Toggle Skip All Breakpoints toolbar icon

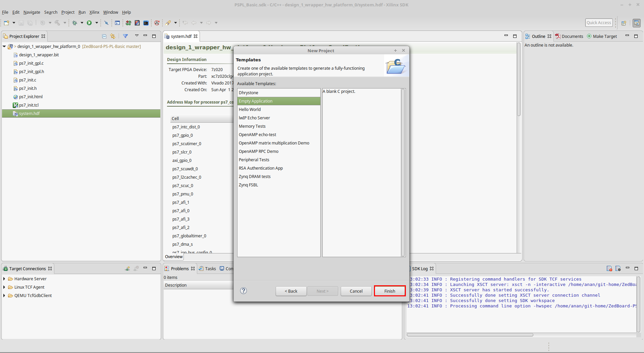coord(106,23)
